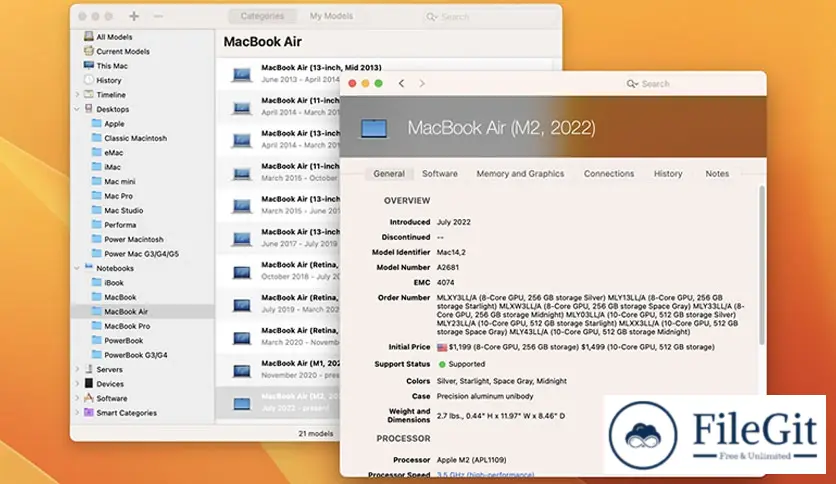Click the green Supported status dot
The image size is (836, 484).
click(442, 364)
